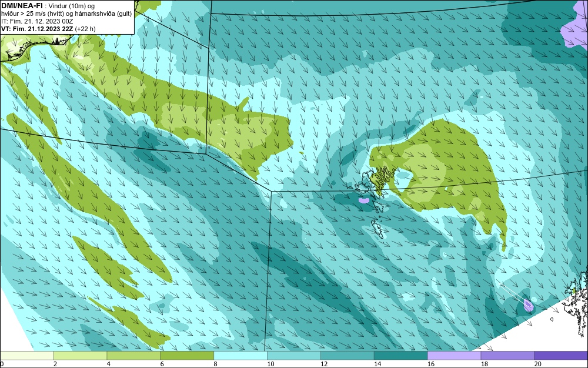Click the scale label "18"
The width and height of the screenshot is (588, 368).
484,364
